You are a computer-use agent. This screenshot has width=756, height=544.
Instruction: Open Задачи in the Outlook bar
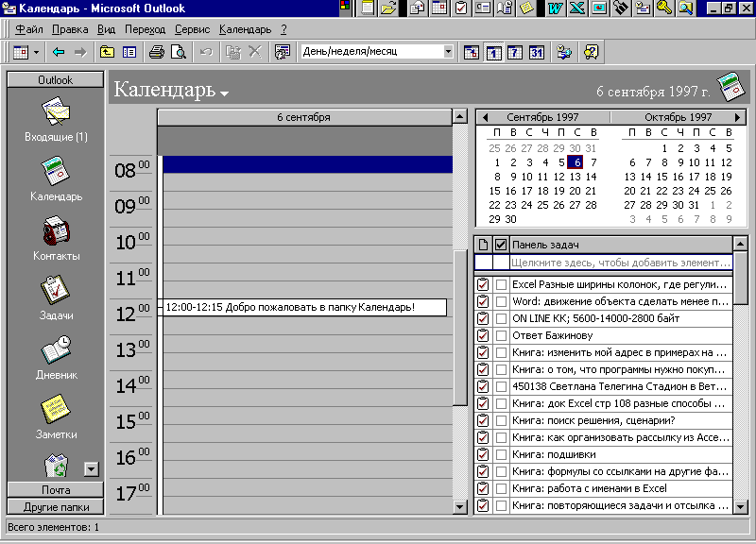point(56,297)
